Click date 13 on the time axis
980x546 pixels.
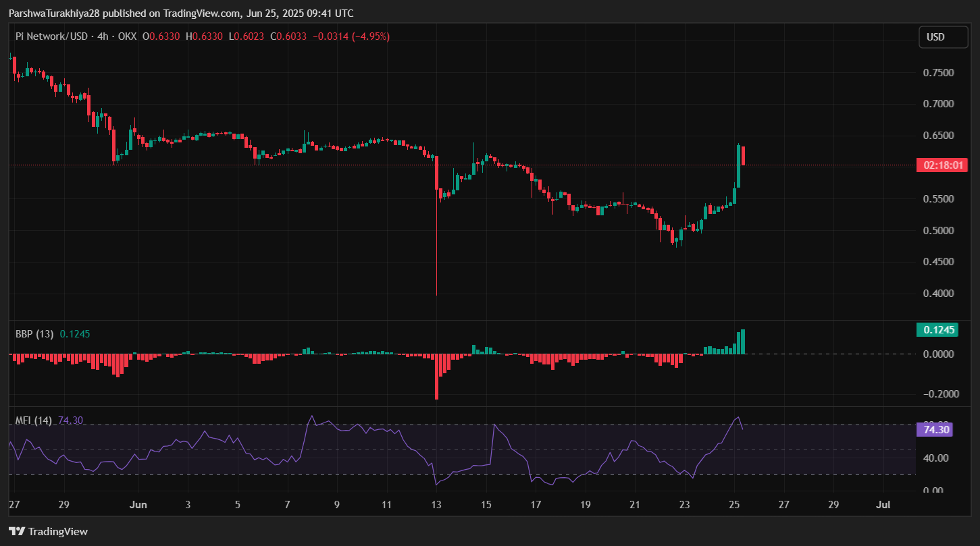pos(436,504)
